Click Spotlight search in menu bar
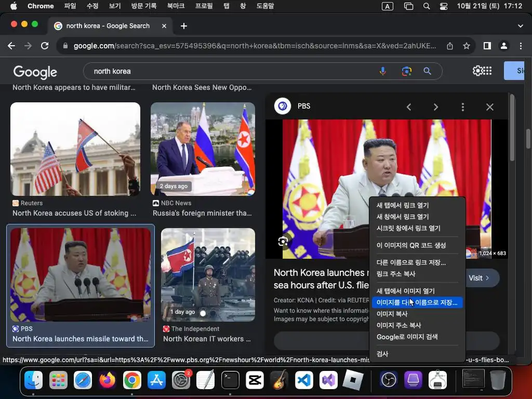 pos(427,6)
